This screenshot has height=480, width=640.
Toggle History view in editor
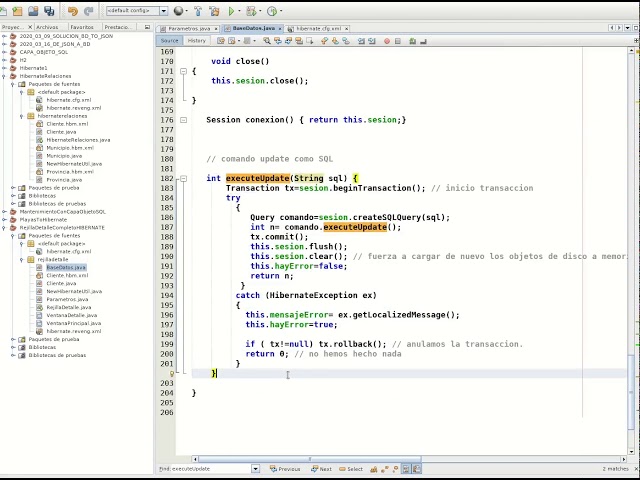coord(197,41)
